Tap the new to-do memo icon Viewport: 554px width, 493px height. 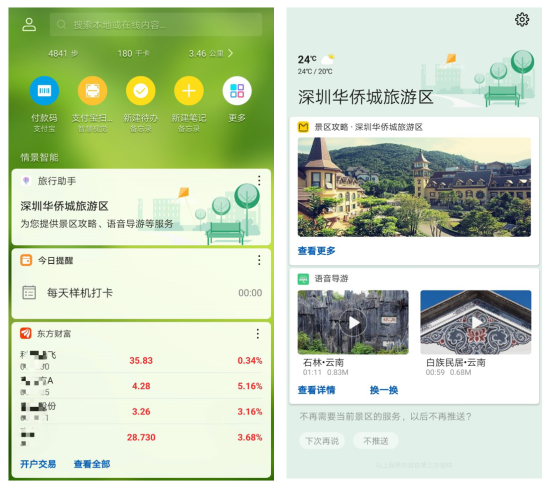pyautogui.click(x=141, y=91)
